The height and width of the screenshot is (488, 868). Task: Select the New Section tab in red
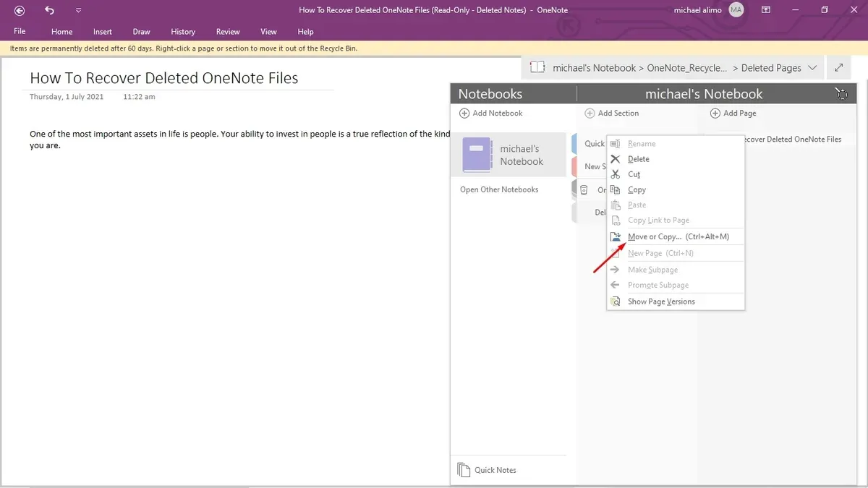tap(590, 166)
